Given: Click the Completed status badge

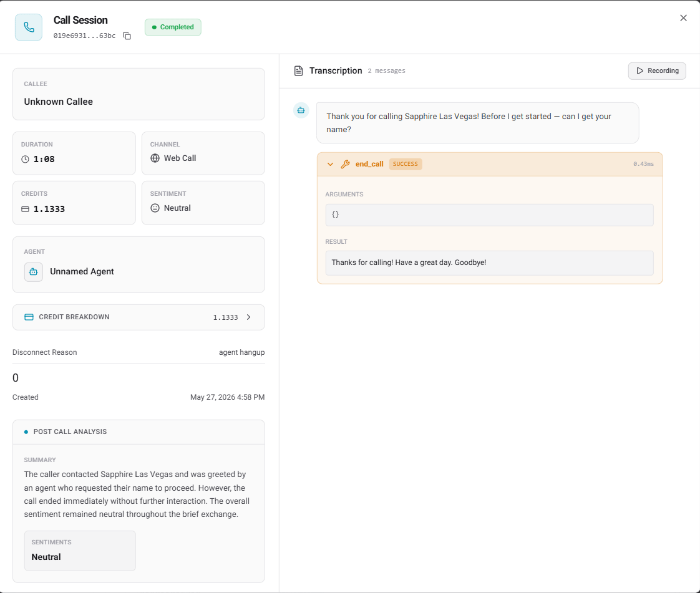Looking at the screenshot, I should (x=173, y=27).
